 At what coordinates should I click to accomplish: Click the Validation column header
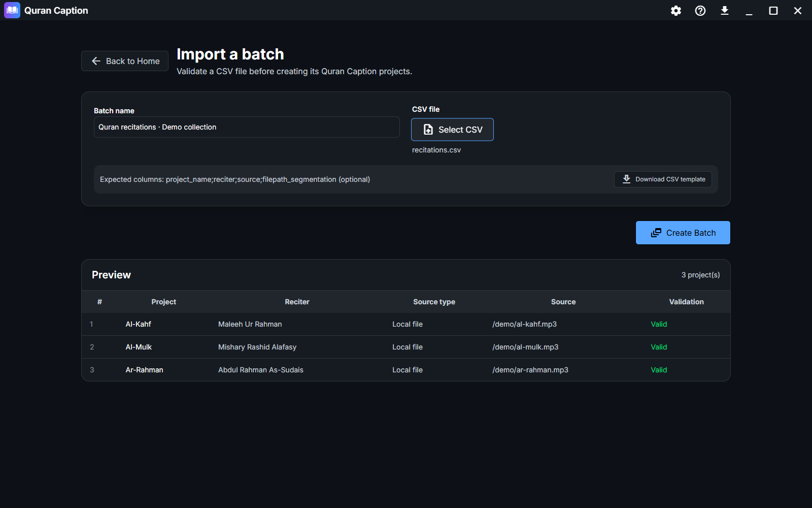[686, 302]
